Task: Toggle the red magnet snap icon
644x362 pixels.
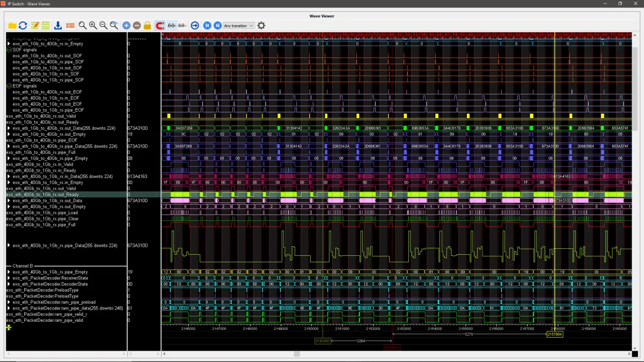Action: 159,25
